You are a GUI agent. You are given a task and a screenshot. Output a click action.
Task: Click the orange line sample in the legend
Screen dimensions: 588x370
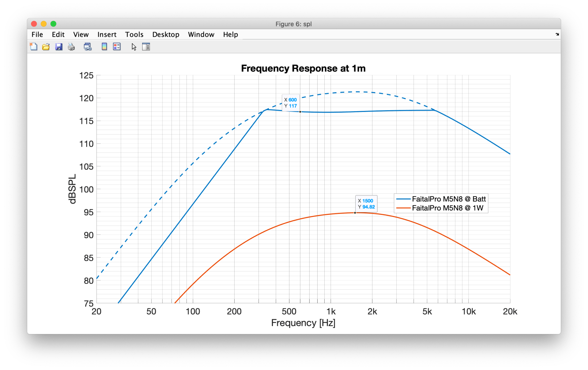pos(403,208)
